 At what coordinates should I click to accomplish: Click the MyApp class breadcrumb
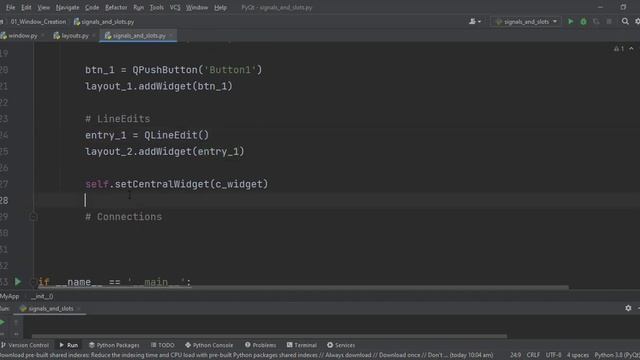point(9,296)
